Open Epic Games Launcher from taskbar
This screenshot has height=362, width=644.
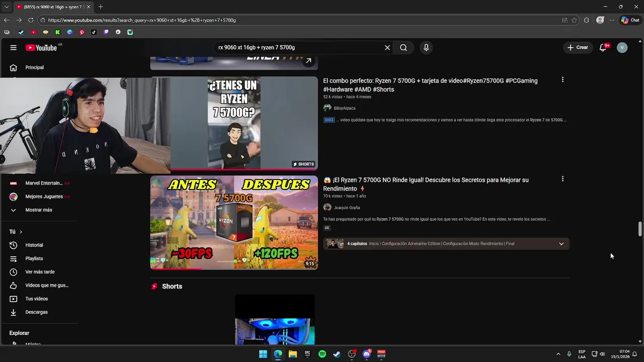point(307,354)
